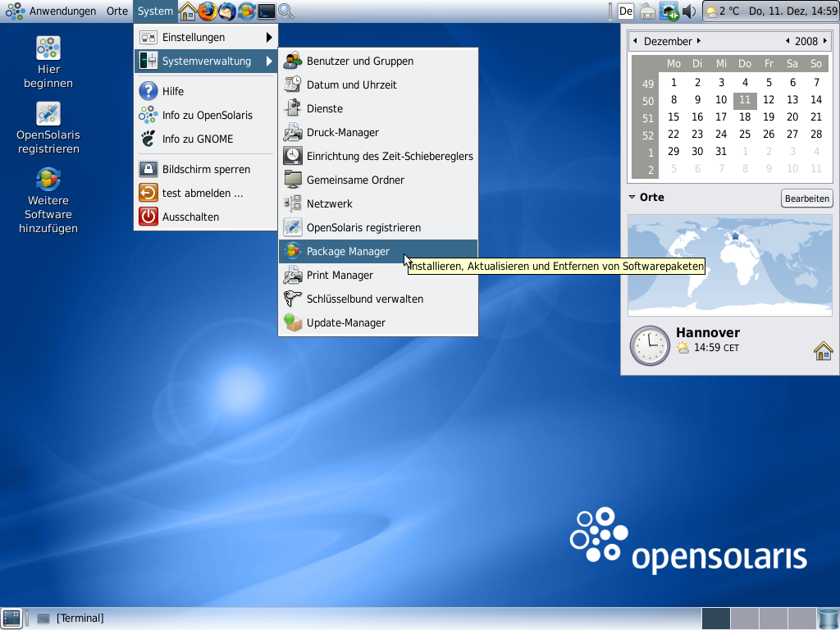Click the Bearbeiten button
Screen dimensions: 840x630
807,199
